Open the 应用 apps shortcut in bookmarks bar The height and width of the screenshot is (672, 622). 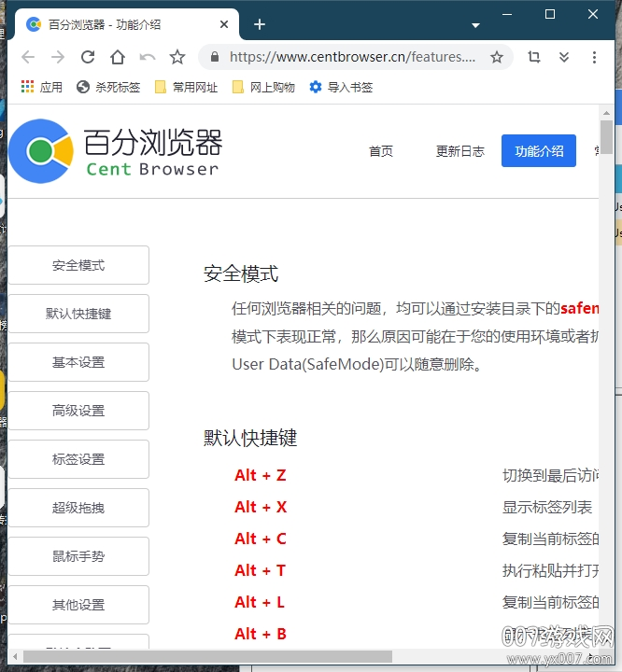click(x=42, y=87)
